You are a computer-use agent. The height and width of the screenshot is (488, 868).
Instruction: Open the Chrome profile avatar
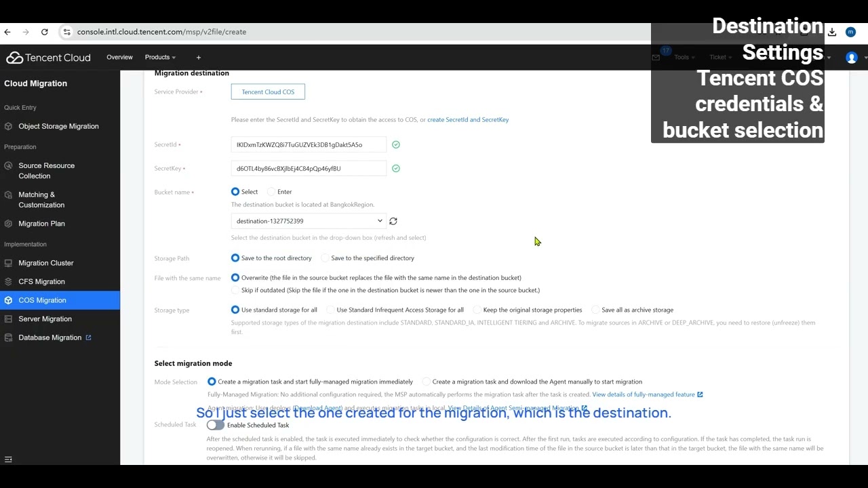point(850,32)
